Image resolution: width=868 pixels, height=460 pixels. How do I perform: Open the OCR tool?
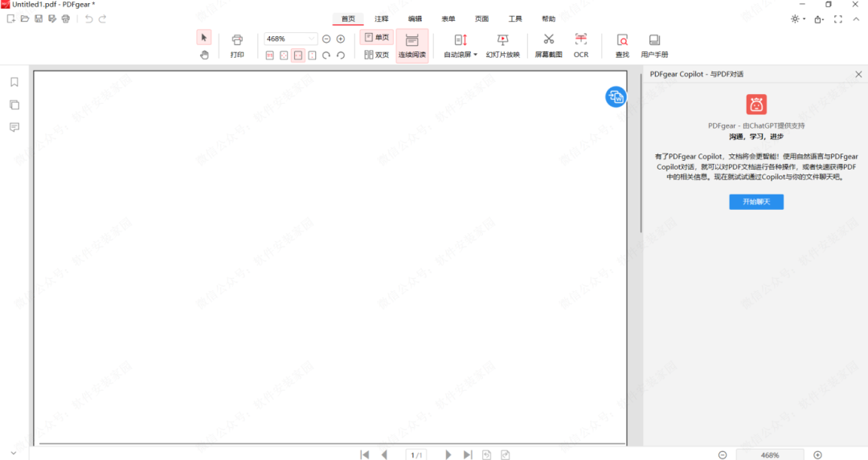coord(580,45)
